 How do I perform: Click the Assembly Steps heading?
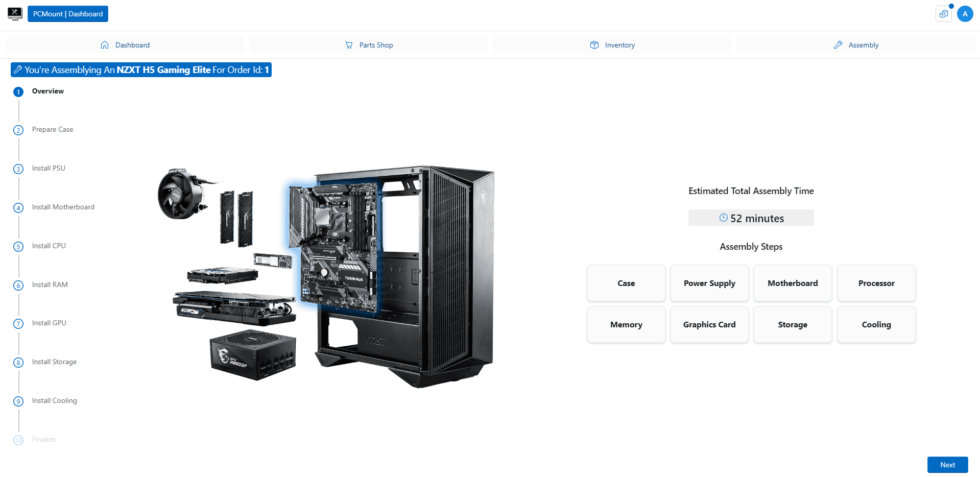click(x=751, y=247)
